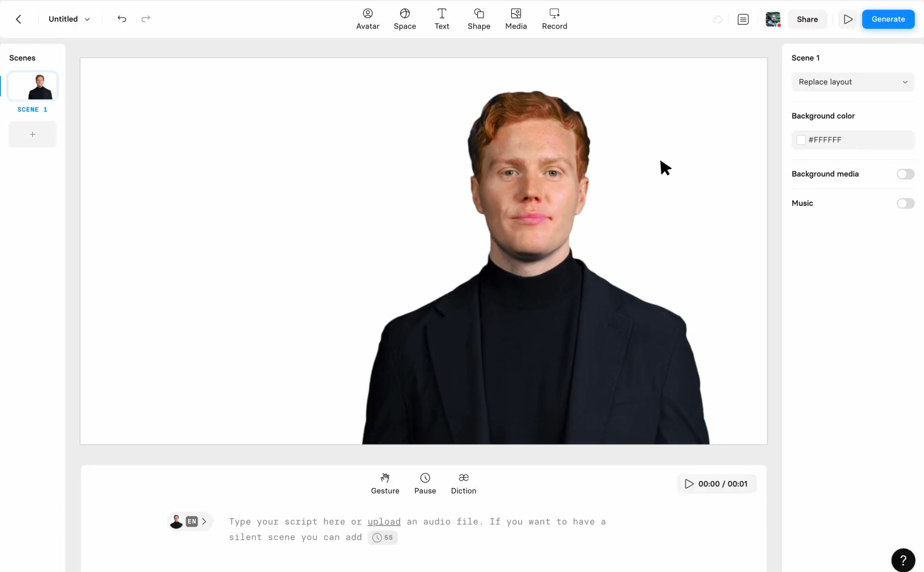The image size is (924, 572).
Task: Click the Record tool
Action: 554,19
